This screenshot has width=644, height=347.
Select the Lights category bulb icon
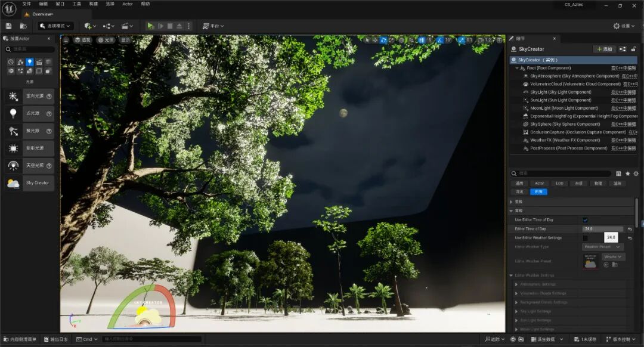30,62
